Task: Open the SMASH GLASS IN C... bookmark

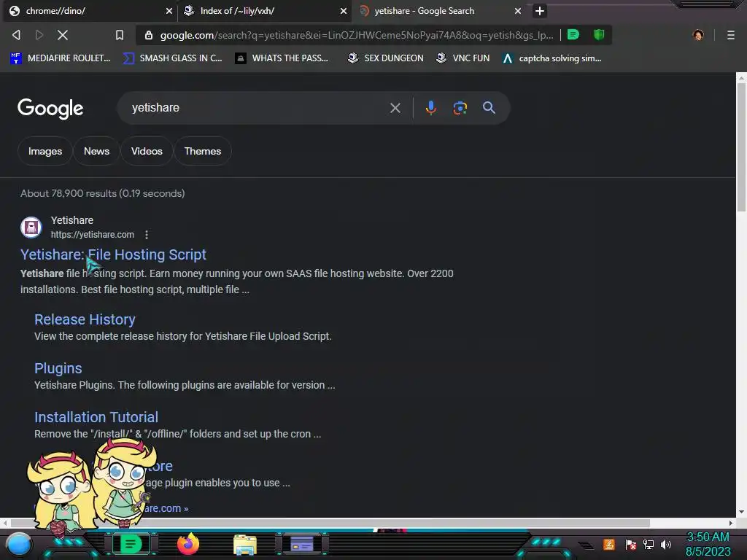Action: (172, 58)
